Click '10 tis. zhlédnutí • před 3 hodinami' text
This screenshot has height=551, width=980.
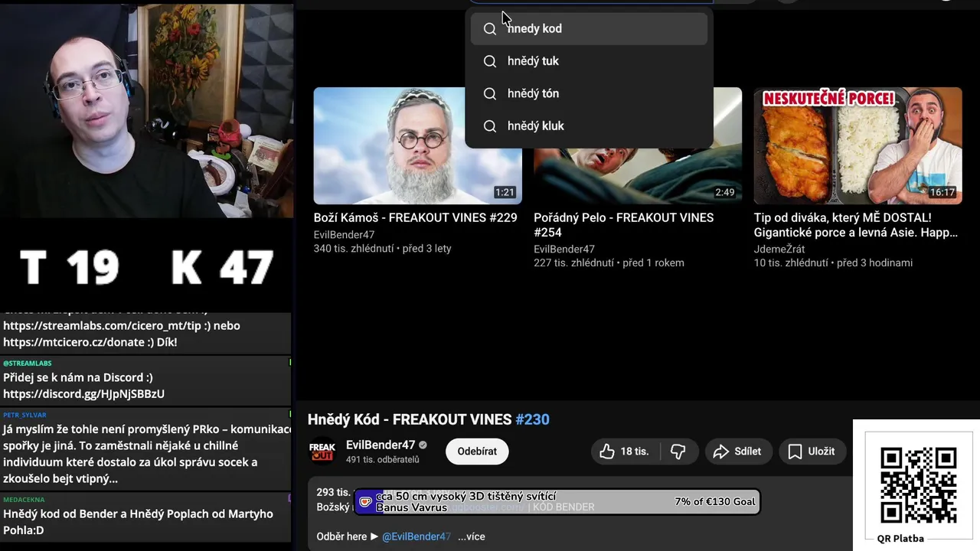[x=833, y=262]
